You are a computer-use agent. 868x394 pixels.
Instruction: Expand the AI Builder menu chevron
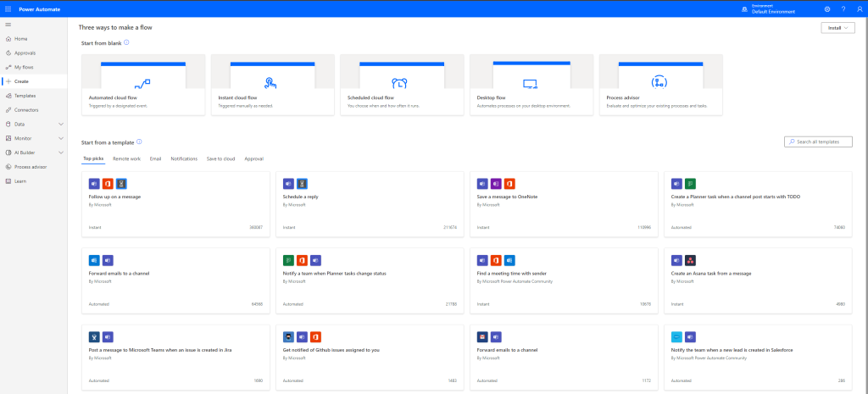coord(61,153)
